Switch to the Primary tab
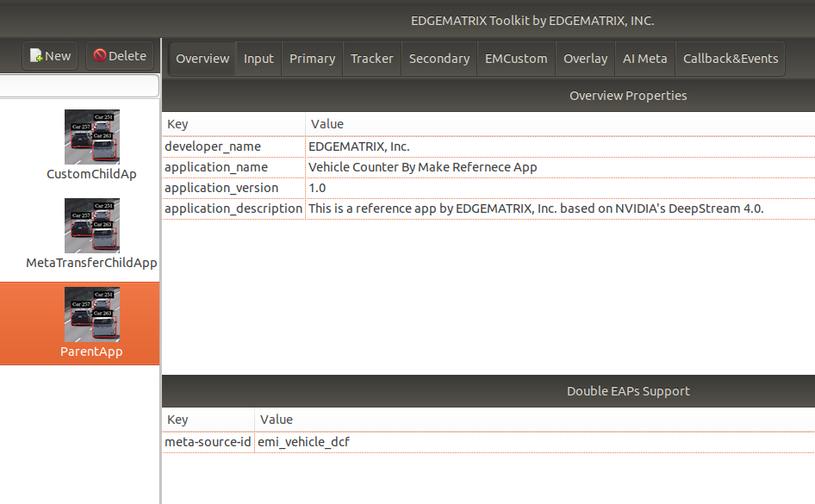 pos(313,59)
